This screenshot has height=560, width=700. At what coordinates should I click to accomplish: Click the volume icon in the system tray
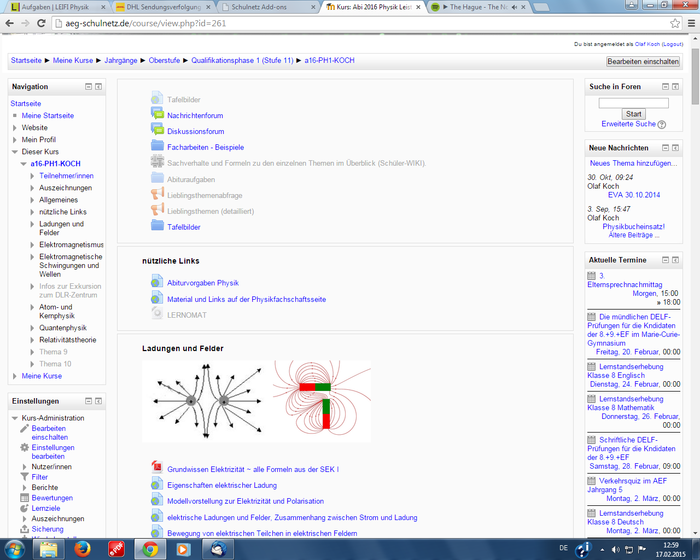[615, 549]
